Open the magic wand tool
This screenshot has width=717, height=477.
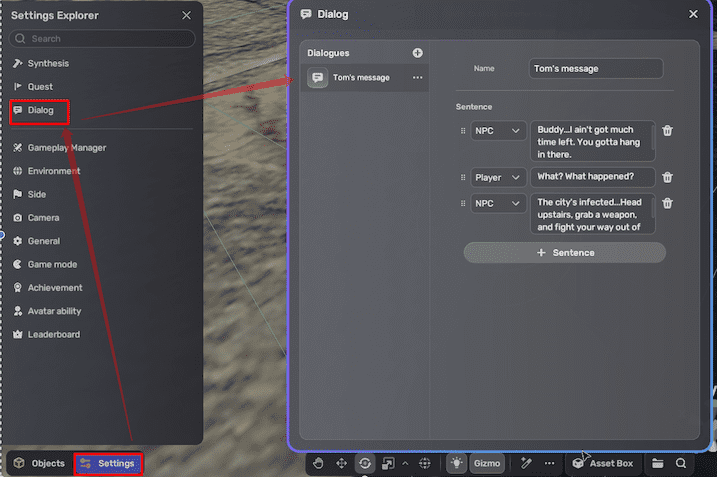coord(525,463)
